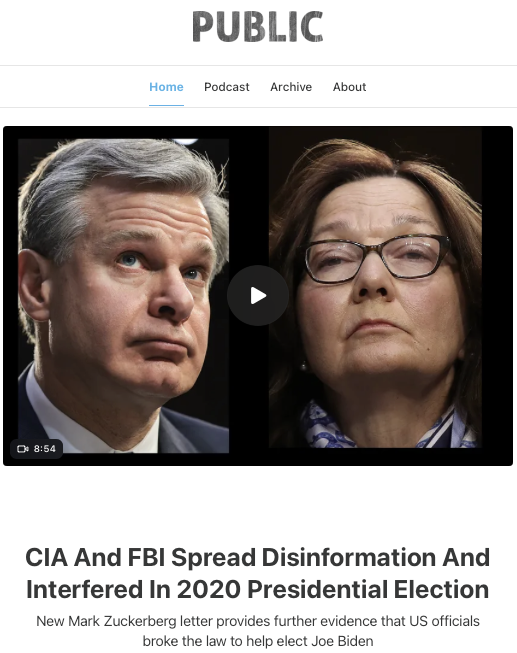
Task: Open the About page
Action: tap(349, 87)
